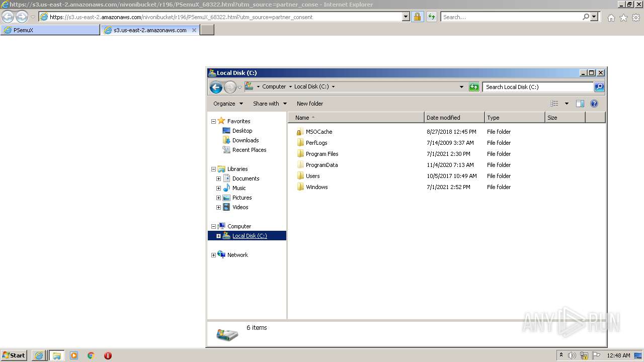Refresh the Local Disk (C:) folder view
Image resolution: width=644 pixels, height=362 pixels.
(x=474, y=87)
